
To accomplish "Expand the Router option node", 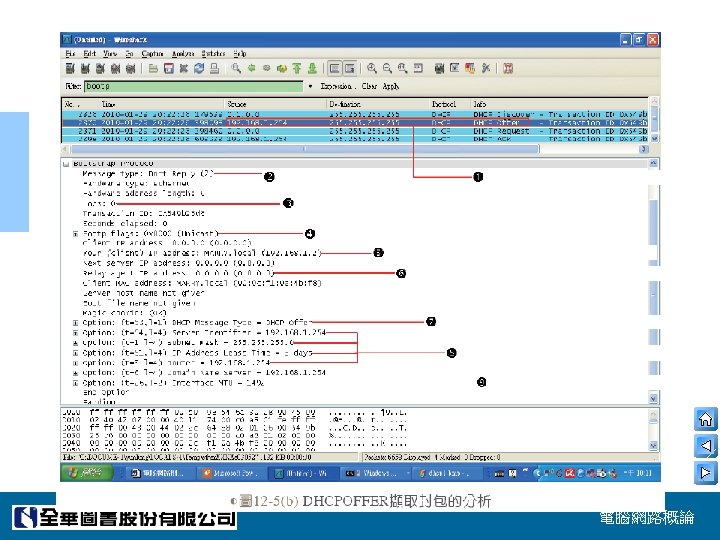I will [x=76, y=363].
